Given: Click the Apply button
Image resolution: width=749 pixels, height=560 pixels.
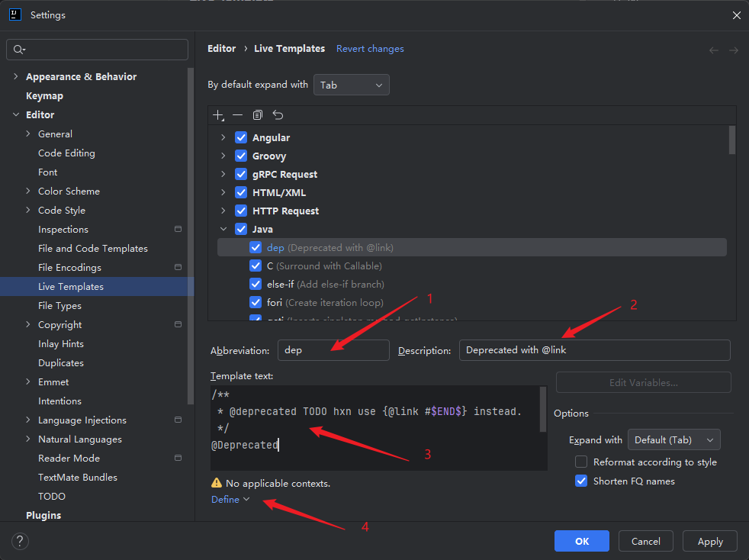Looking at the screenshot, I should pos(710,542).
